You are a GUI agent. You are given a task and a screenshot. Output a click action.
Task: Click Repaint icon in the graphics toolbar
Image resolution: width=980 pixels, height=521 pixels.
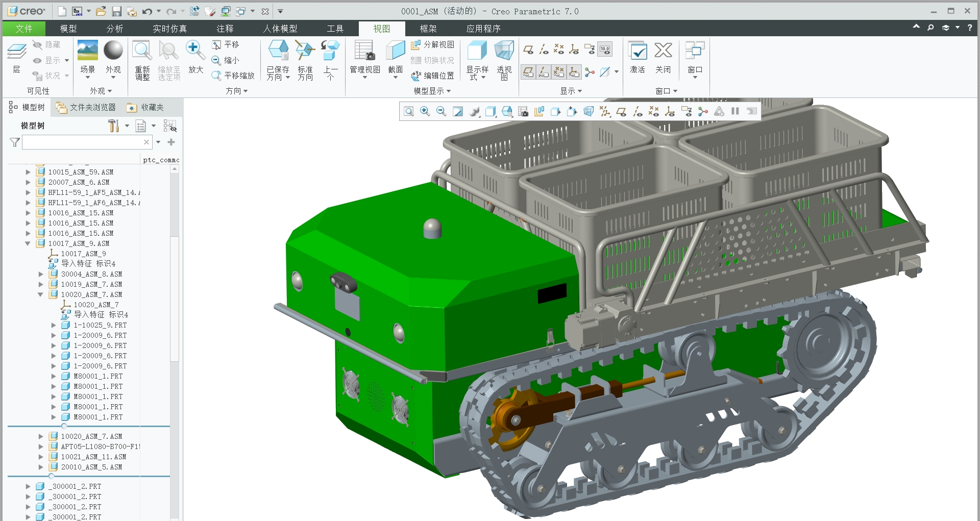coord(458,111)
